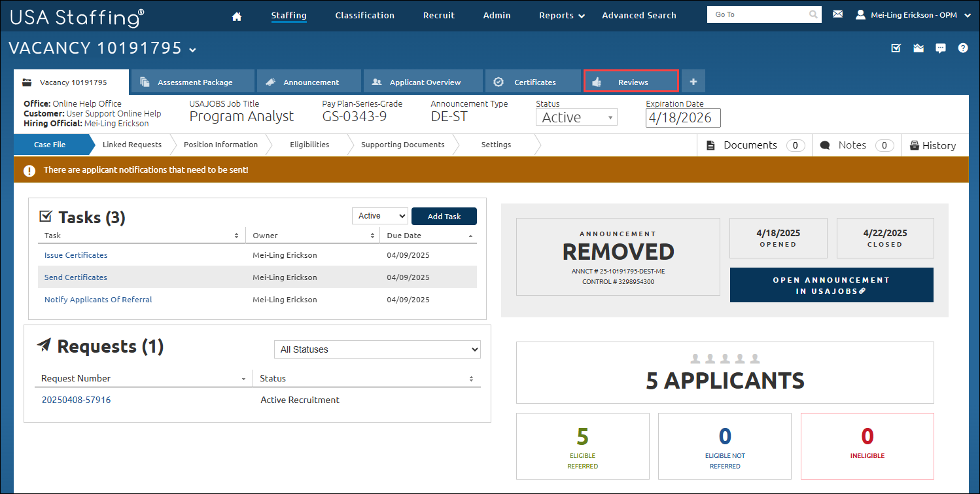Open the Classification menu
The image size is (980, 494).
coord(364,15)
